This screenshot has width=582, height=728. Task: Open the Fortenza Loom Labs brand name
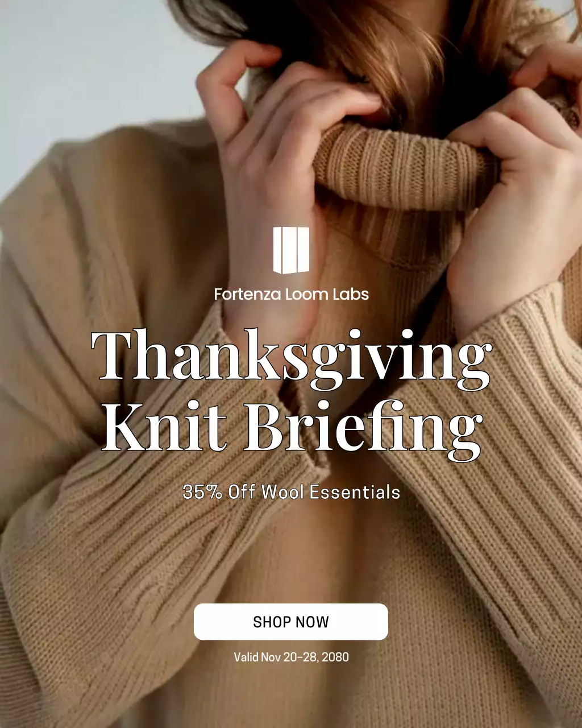(291, 294)
